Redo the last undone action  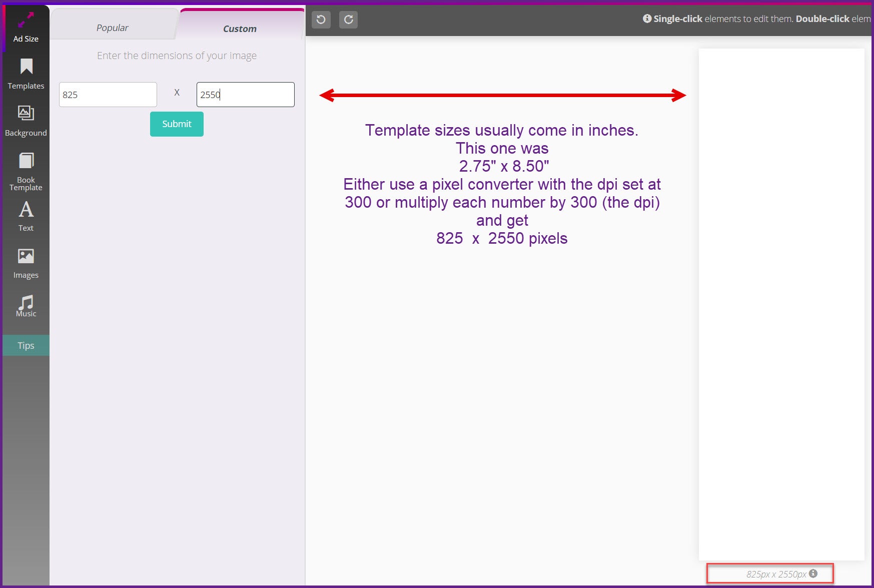[349, 20]
